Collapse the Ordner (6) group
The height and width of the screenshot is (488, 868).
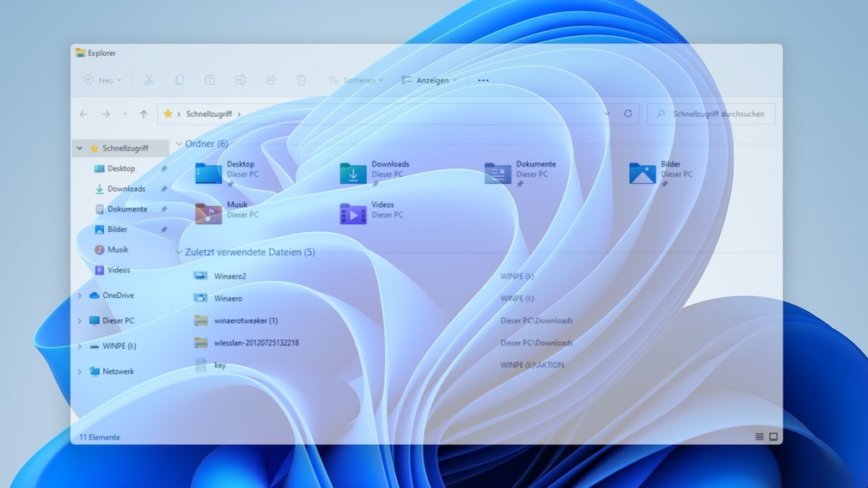(x=179, y=143)
